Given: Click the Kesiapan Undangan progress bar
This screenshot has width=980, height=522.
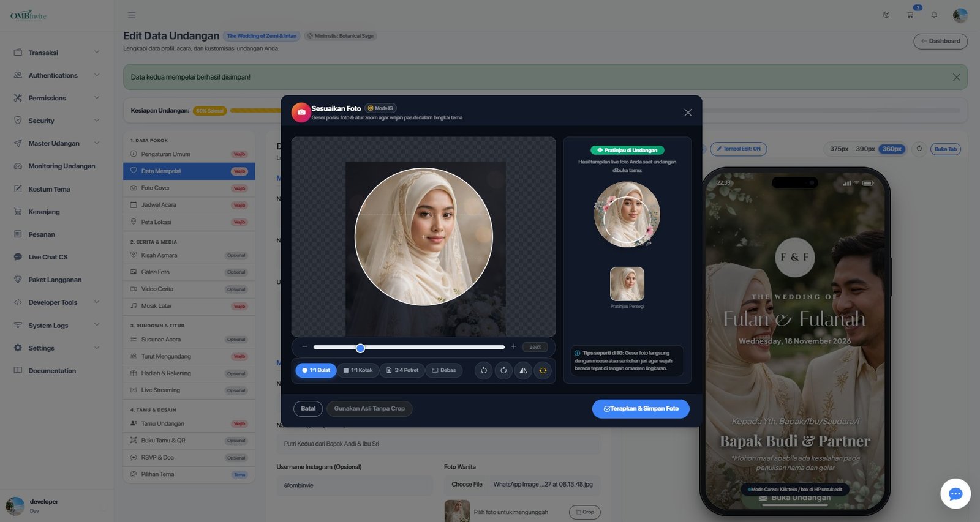Looking at the screenshot, I should pos(594,111).
